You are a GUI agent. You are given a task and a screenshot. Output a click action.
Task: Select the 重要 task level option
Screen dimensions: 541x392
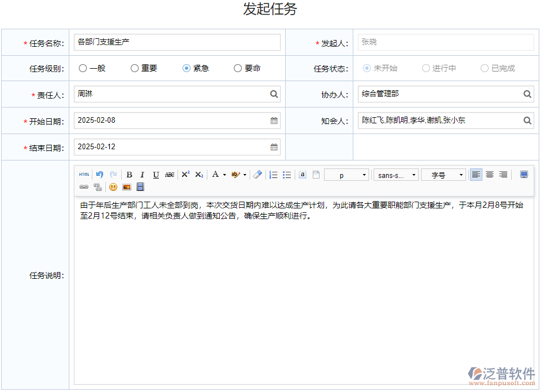[x=135, y=68]
